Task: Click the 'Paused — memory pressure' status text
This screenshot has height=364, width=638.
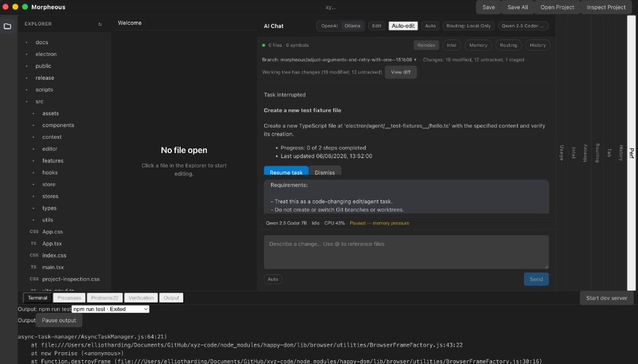Action: (x=379, y=223)
